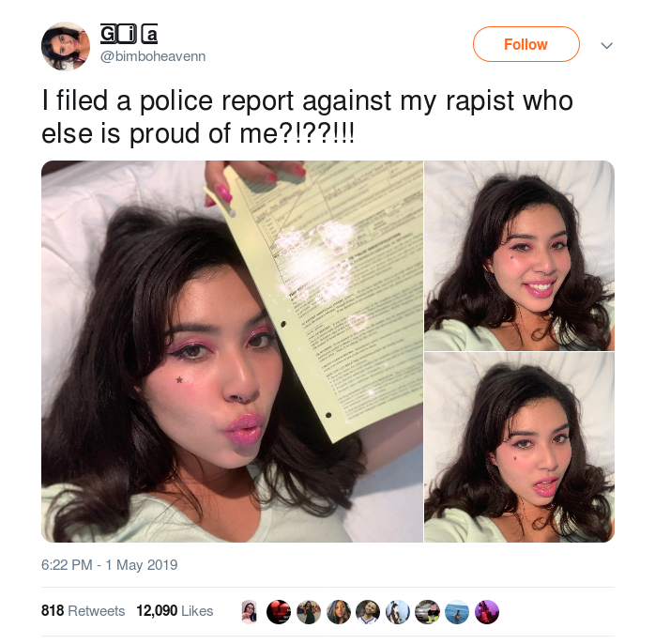Open the 6:22 PM - 1 May 2019 timestamp
Screen dimensions: 655x644
click(x=110, y=565)
